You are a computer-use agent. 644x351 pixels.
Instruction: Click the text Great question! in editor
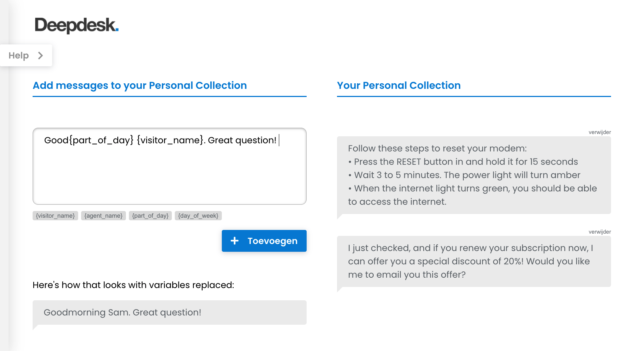[x=242, y=140]
